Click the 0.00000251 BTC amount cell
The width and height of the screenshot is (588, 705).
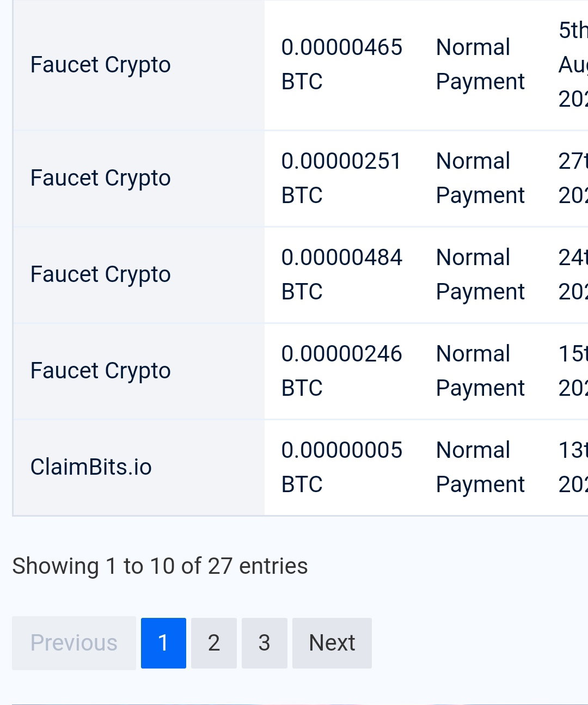341,178
